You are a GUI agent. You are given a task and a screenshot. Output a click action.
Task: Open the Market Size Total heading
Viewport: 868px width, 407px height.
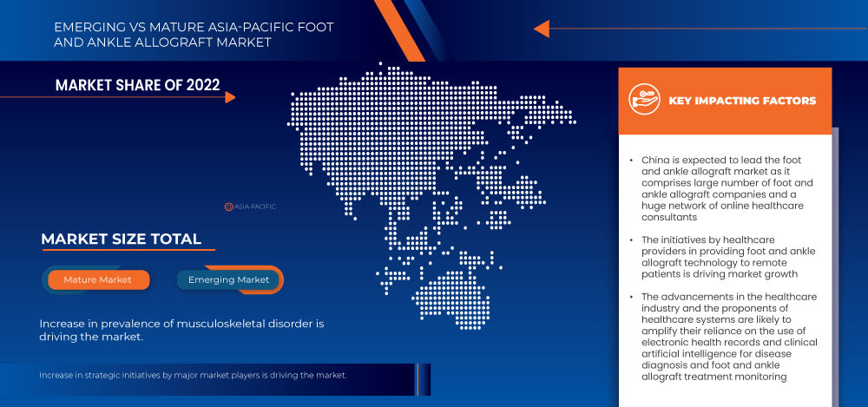121,240
